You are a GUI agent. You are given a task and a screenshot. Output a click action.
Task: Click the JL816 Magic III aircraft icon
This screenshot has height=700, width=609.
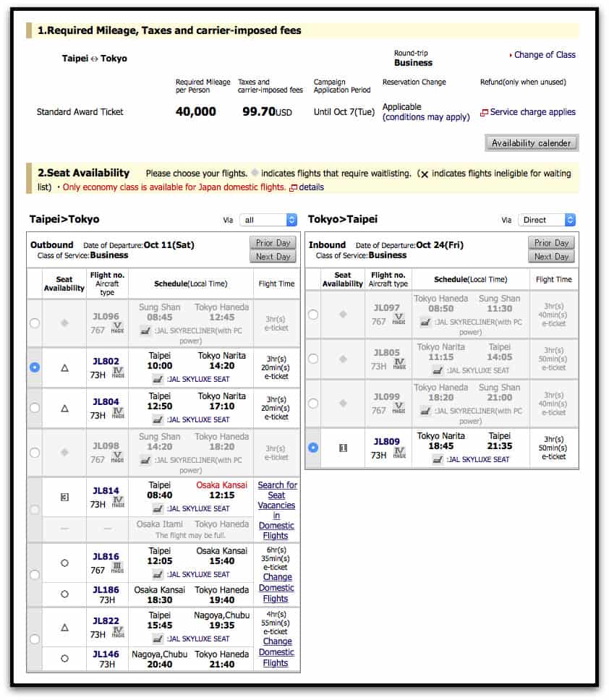click(x=117, y=568)
